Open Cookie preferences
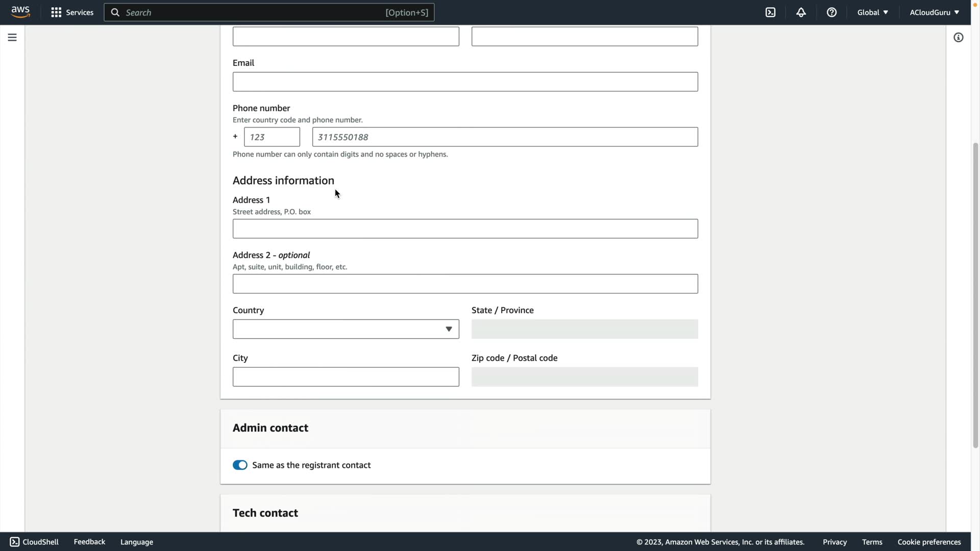 [929, 542]
